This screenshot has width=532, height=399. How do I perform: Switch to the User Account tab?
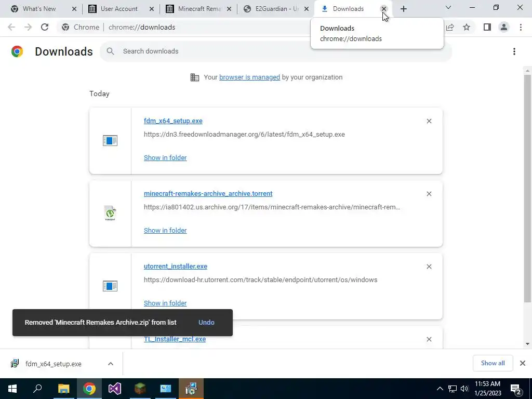tap(119, 9)
